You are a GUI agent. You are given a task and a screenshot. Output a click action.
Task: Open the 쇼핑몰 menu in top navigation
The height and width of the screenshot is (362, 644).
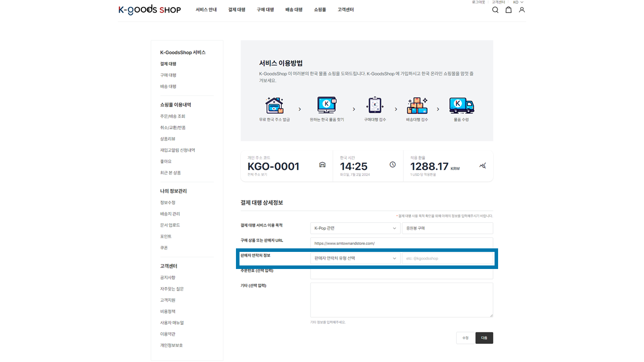[320, 10]
